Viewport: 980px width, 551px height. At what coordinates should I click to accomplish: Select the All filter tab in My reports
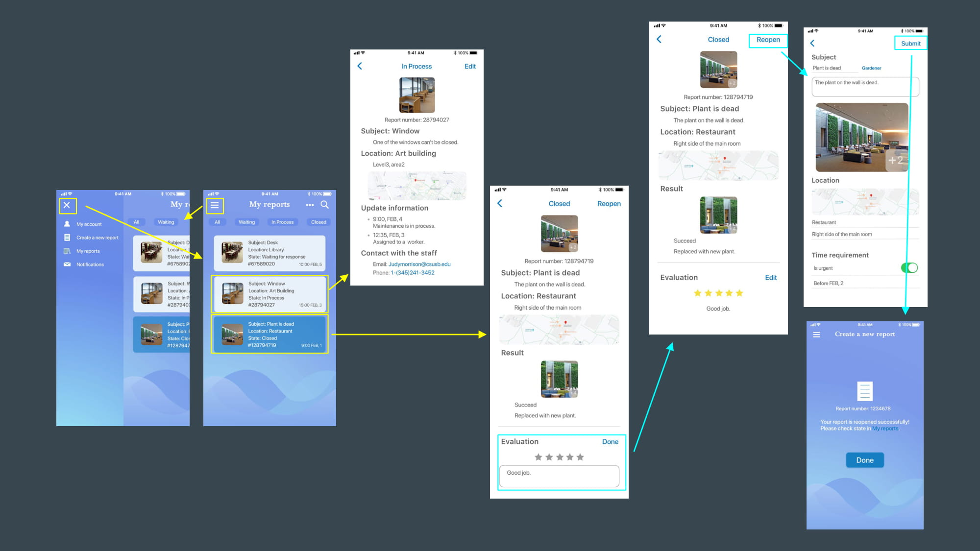217,222
